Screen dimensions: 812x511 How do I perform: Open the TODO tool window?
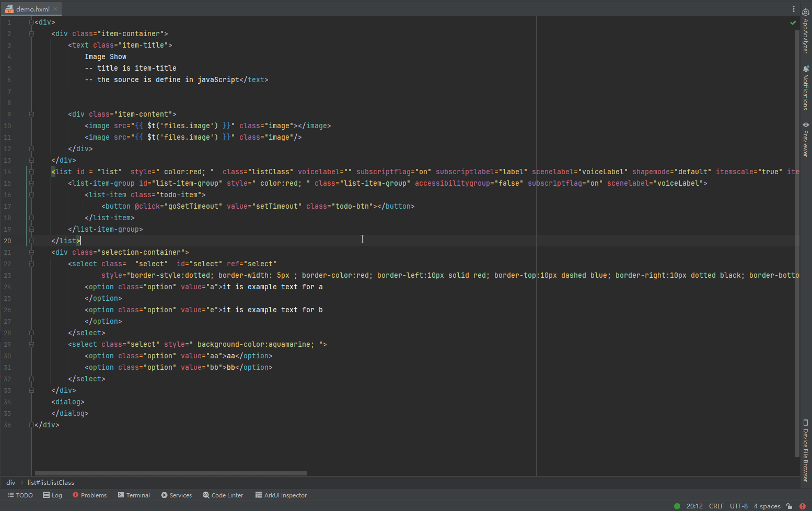(x=20, y=495)
